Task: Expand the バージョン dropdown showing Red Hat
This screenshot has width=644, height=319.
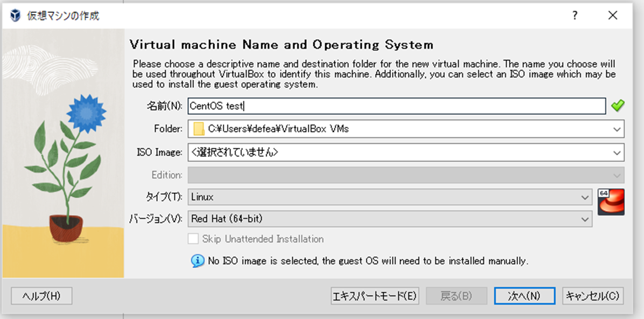Action: 585,219
